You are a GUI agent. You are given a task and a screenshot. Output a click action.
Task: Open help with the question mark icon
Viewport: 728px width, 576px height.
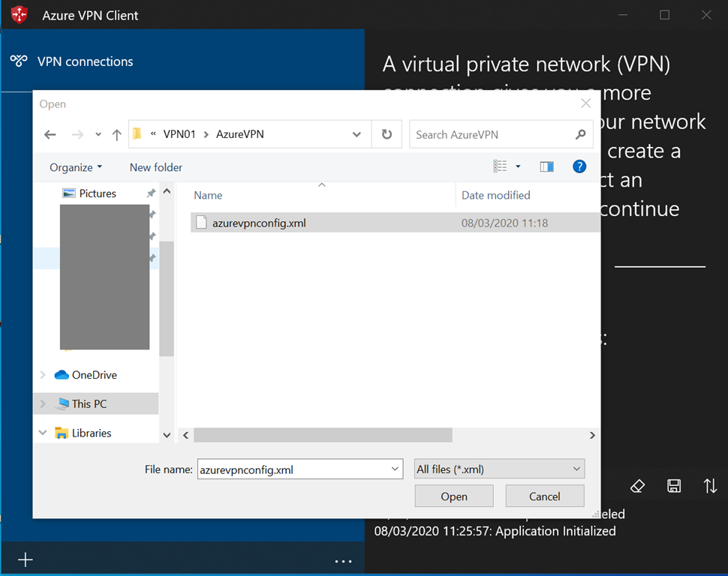click(579, 166)
